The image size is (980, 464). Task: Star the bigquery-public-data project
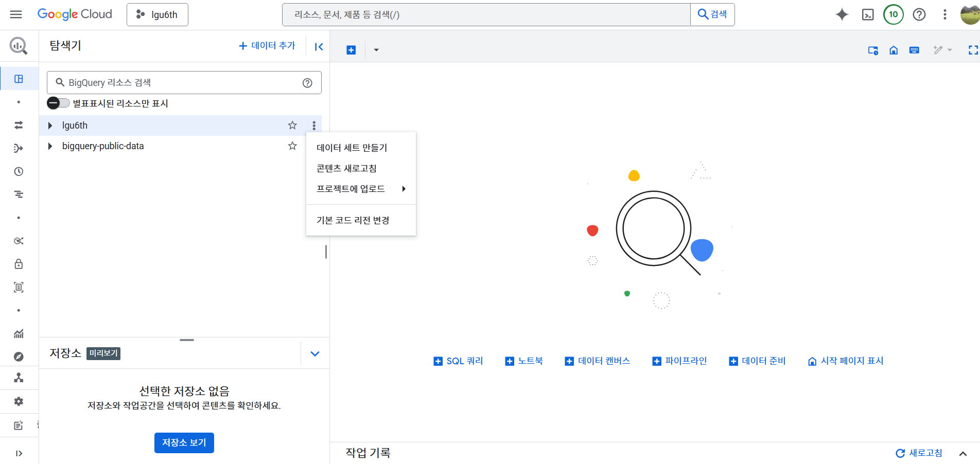(x=292, y=146)
